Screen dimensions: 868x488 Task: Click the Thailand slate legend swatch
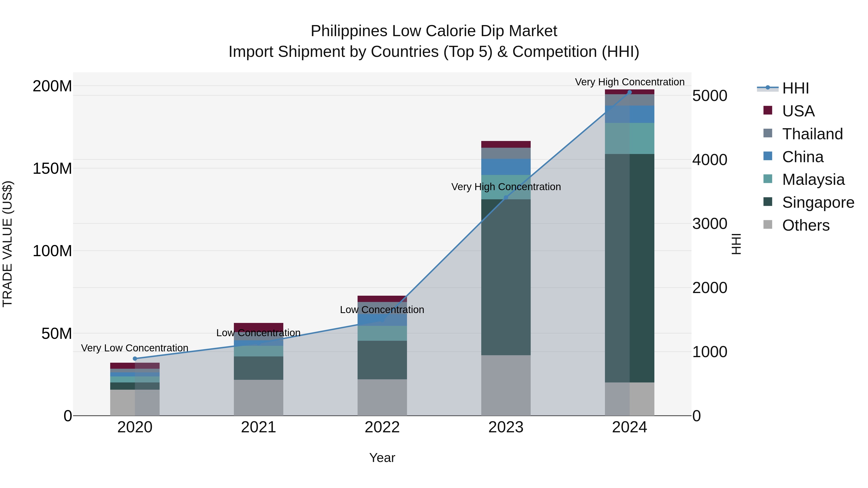768,133
